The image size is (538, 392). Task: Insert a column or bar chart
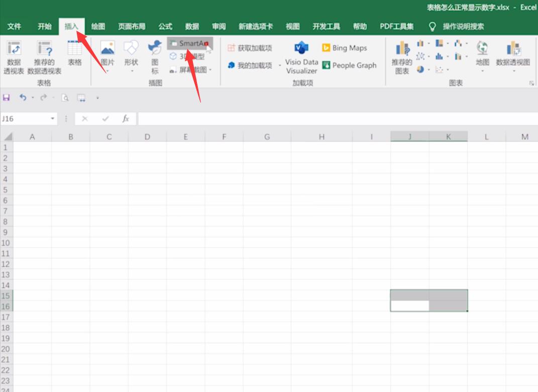coord(420,43)
